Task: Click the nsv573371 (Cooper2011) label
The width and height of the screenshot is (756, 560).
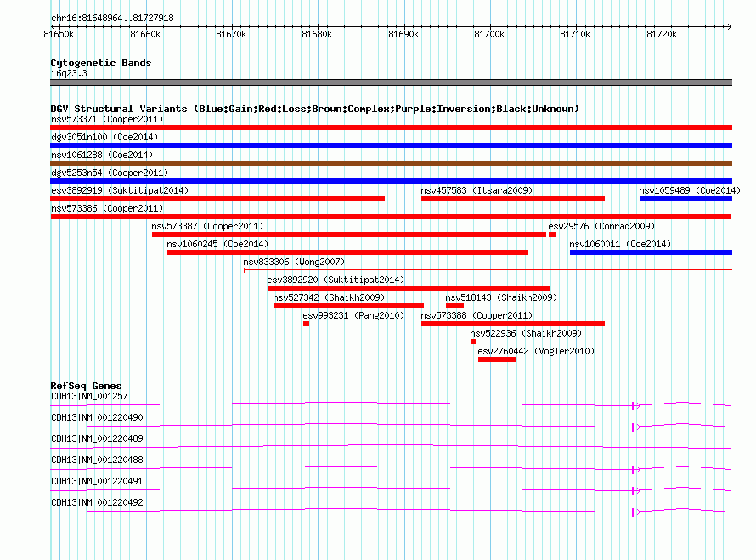Action: [x=107, y=119]
